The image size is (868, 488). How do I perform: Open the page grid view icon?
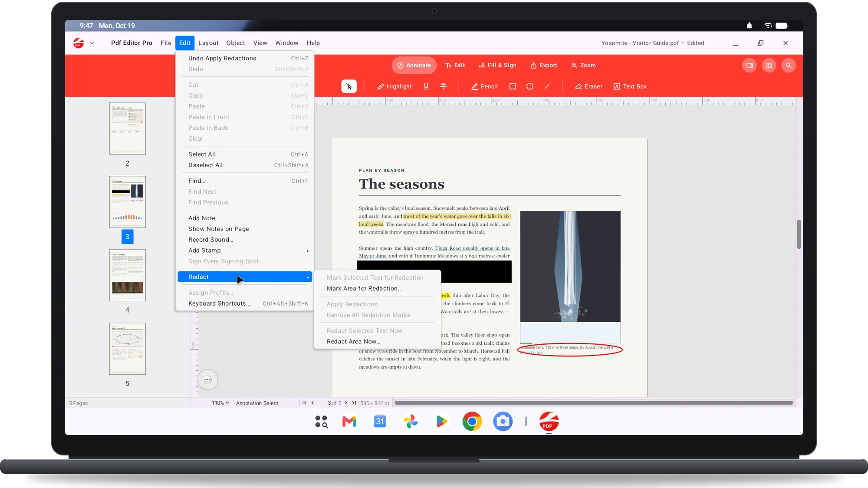pos(769,66)
